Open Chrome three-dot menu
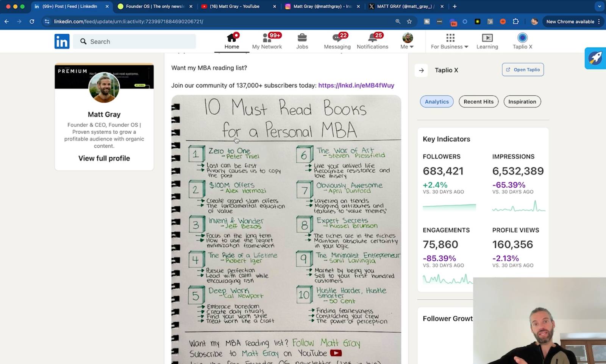Screen dimensions: 606x364 click(x=599, y=22)
